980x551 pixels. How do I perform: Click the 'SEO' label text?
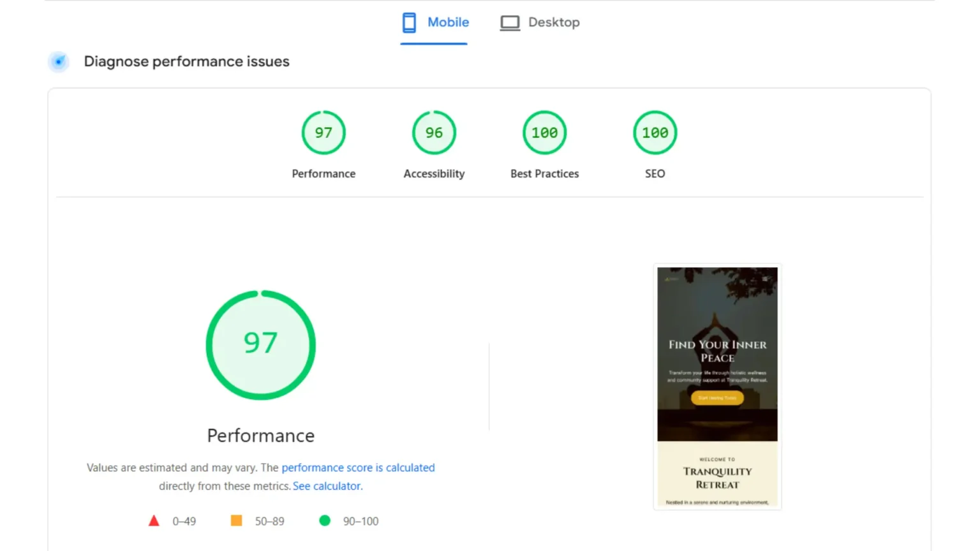coord(655,173)
